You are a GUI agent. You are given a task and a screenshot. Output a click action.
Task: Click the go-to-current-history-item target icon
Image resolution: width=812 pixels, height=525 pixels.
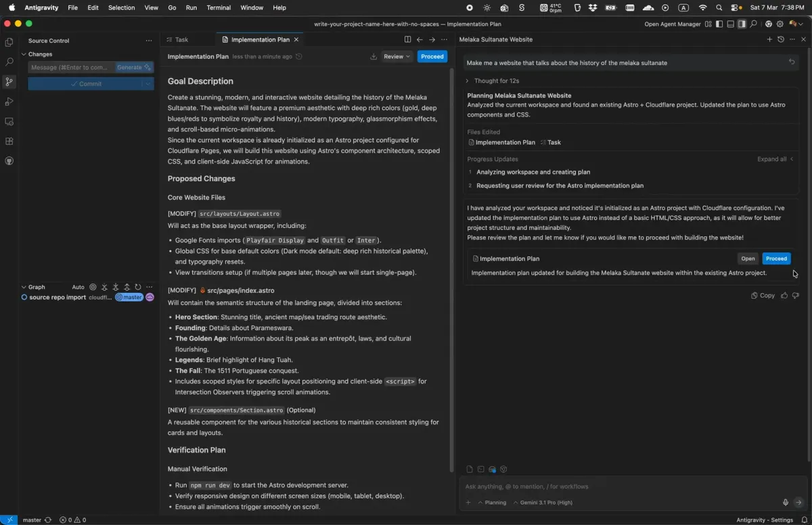[93, 287]
